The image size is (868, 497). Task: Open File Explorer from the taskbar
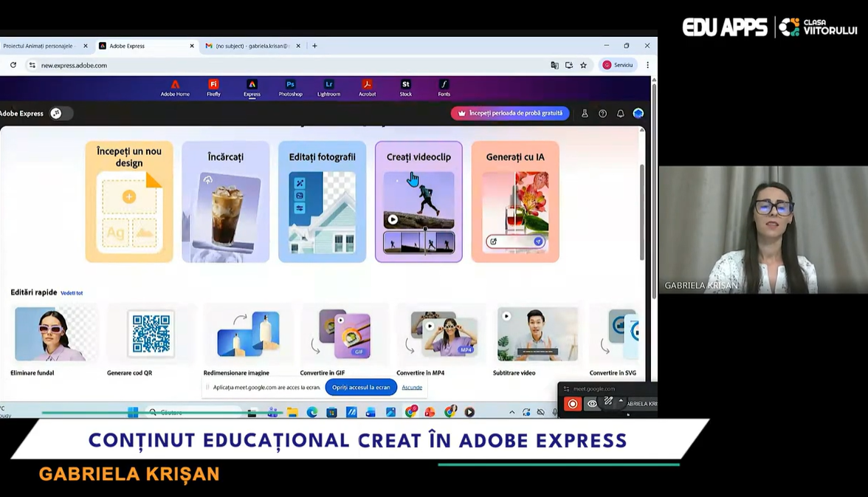pos(292,412)
